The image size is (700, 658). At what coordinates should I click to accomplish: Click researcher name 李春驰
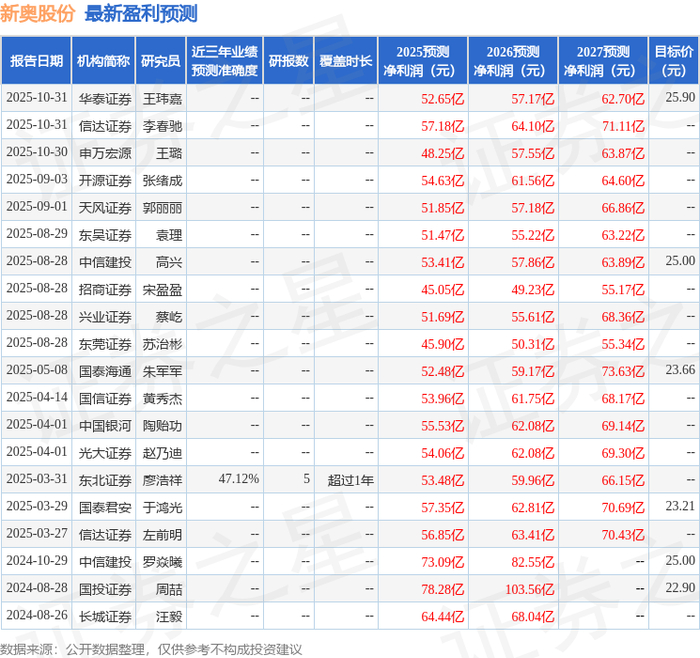click(162, 126)
